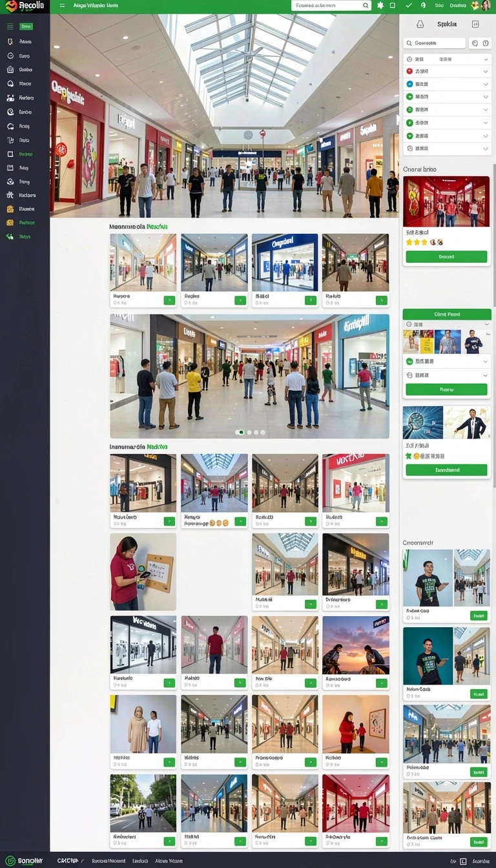The height and width of the screenshot is (868, 496).
Task: Open thumbnail of woman in beige dress with man
Action: [143, 724]
